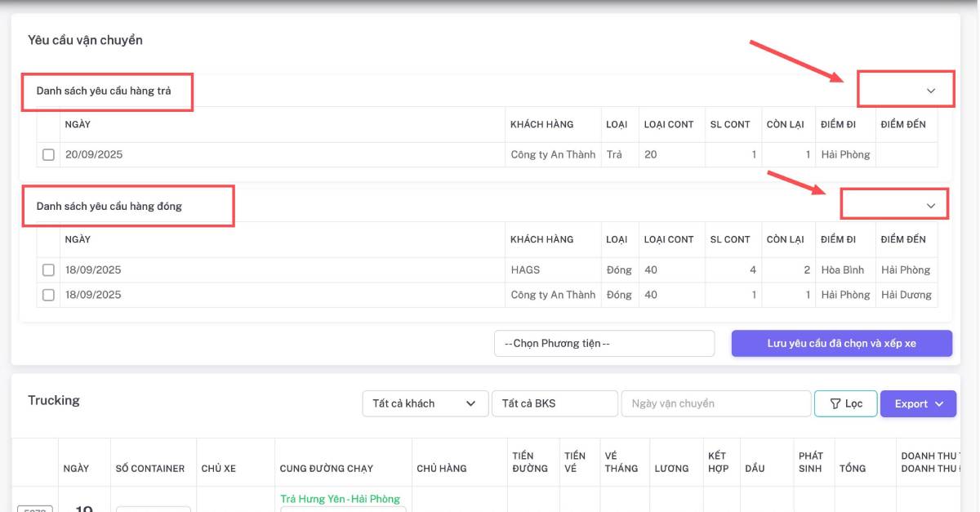Collapse the 'Danh sách yêu cầu hàng đóng' chevron

click(x=930, y=206)
